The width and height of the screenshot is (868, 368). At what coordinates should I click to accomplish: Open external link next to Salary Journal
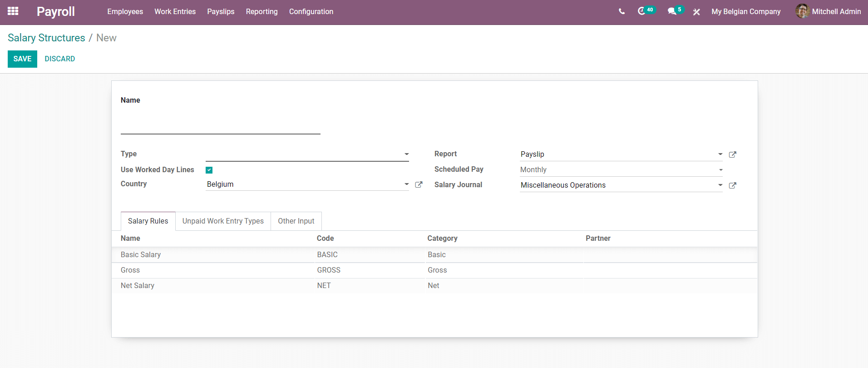click(x=732, y=185)
